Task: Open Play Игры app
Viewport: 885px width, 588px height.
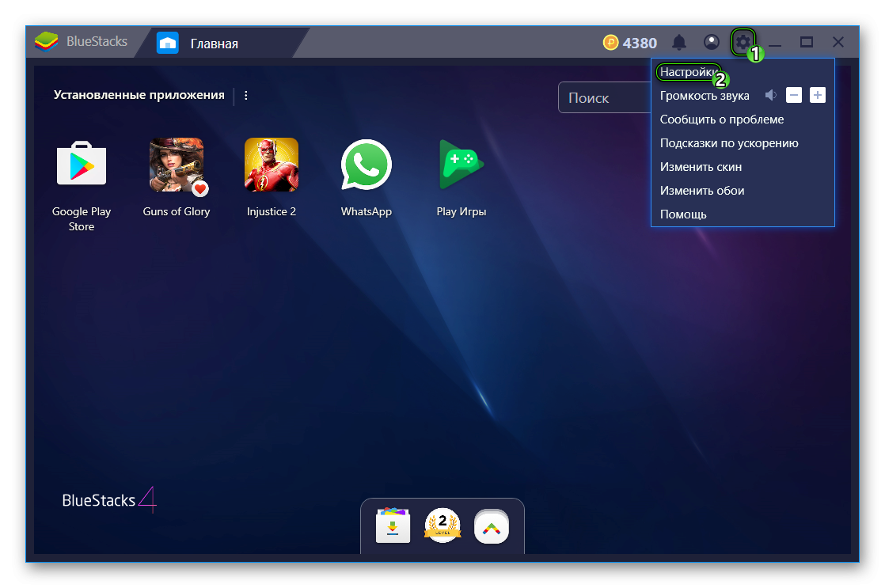Action: click(461, 165)
